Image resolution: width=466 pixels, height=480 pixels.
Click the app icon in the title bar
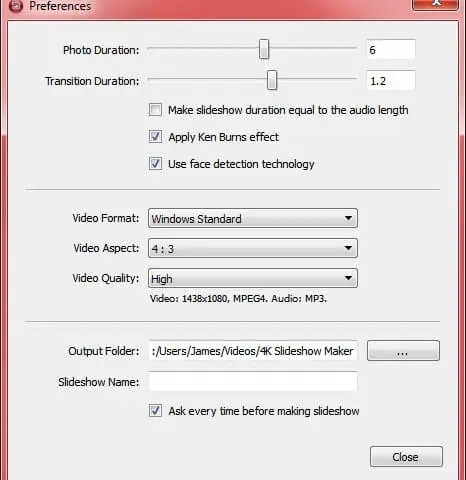pos(15,6)
